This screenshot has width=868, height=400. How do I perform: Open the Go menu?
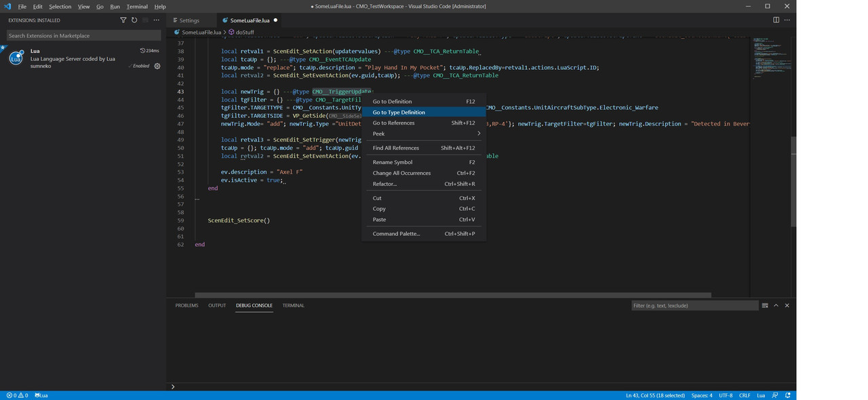pos(100,6)
